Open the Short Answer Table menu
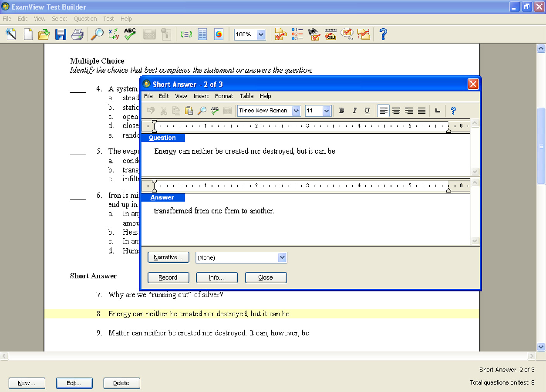This screenshot has width=546, height=392. 246,96
